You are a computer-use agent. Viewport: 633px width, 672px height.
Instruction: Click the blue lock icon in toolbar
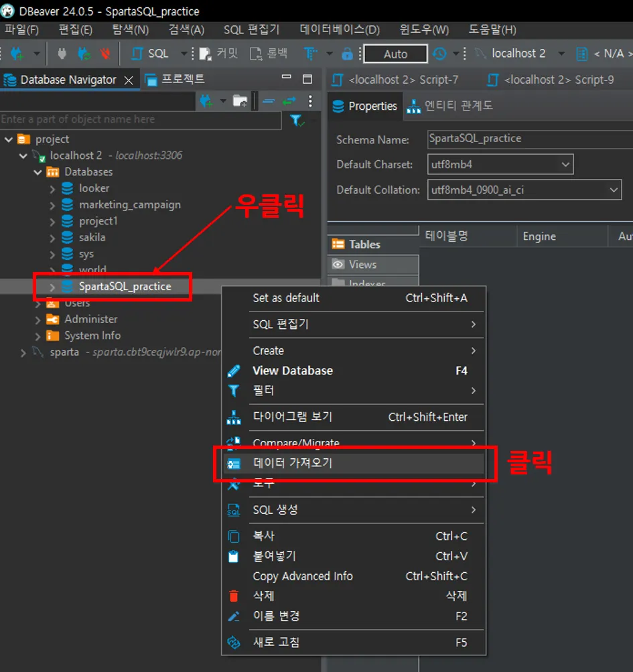347,54
